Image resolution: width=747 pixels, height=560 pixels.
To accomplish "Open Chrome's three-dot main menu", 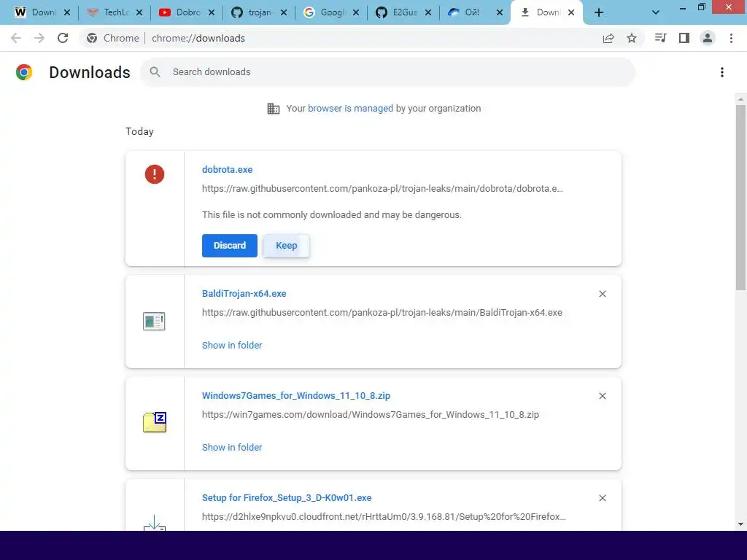I will click(731, 38).
